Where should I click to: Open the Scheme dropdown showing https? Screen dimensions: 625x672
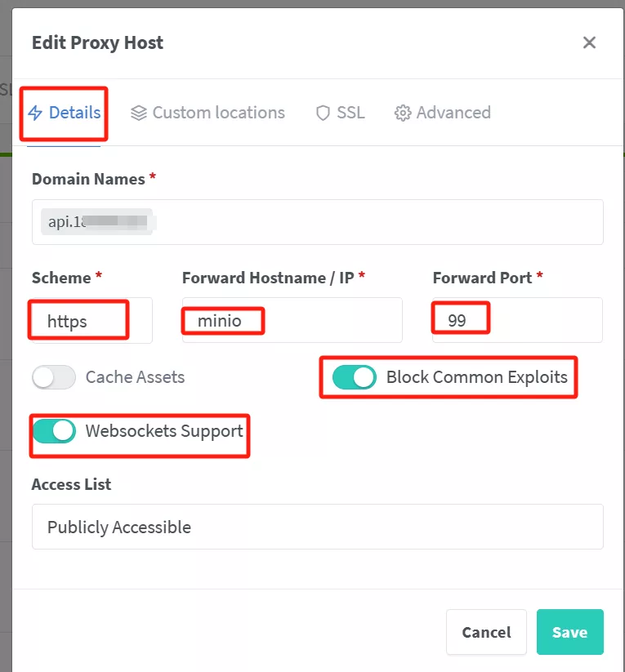[92, 321]
